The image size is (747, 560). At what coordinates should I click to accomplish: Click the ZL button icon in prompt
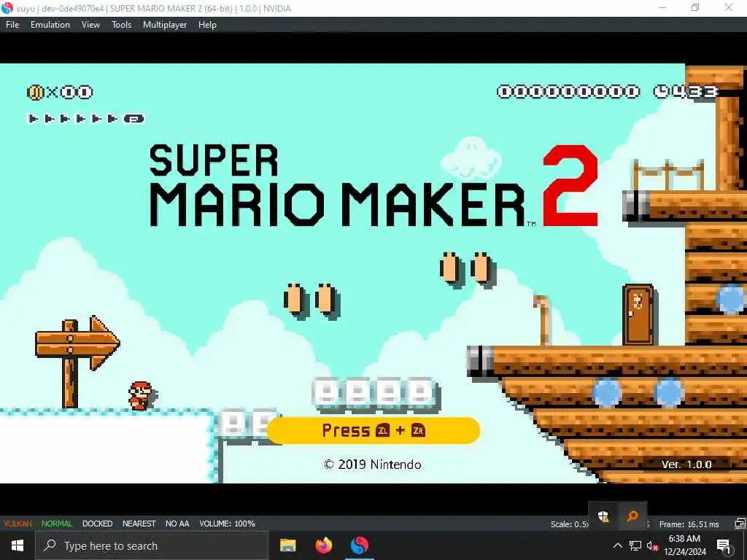tap(382, 430)
